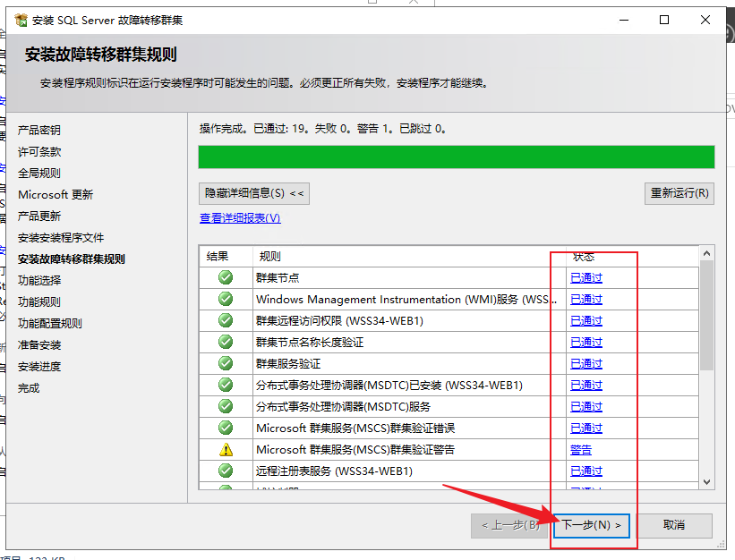Click the SQL Server installer title bar icon
735x560 pixels.
click(x=21, y=21)
